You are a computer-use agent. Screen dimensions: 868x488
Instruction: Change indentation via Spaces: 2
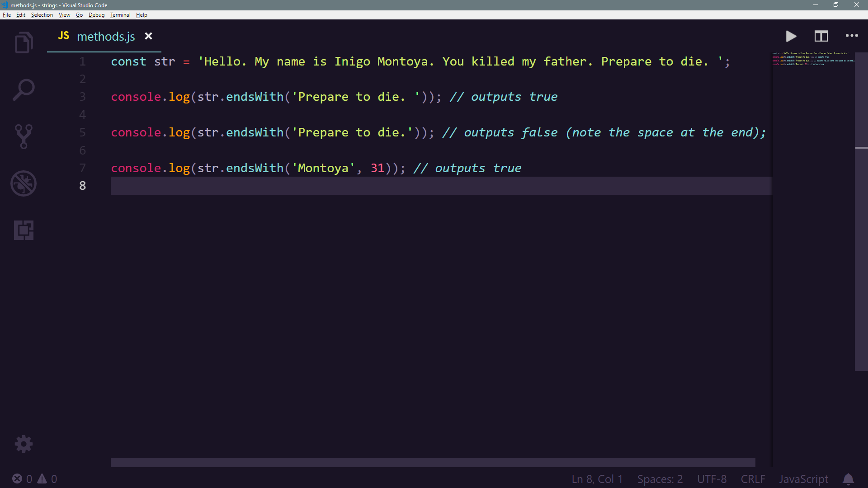tap(660, 479)
